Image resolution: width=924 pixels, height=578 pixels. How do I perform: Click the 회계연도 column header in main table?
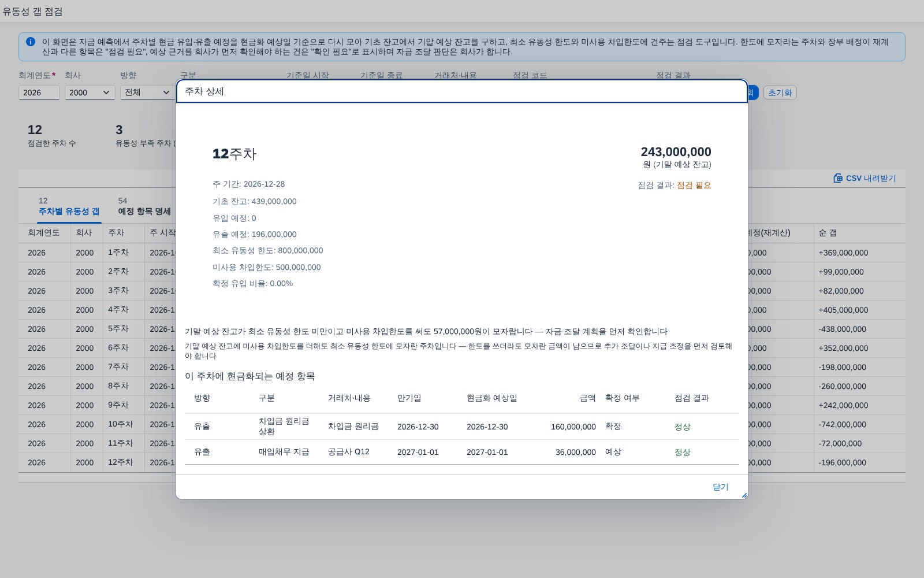pos(44,233)
